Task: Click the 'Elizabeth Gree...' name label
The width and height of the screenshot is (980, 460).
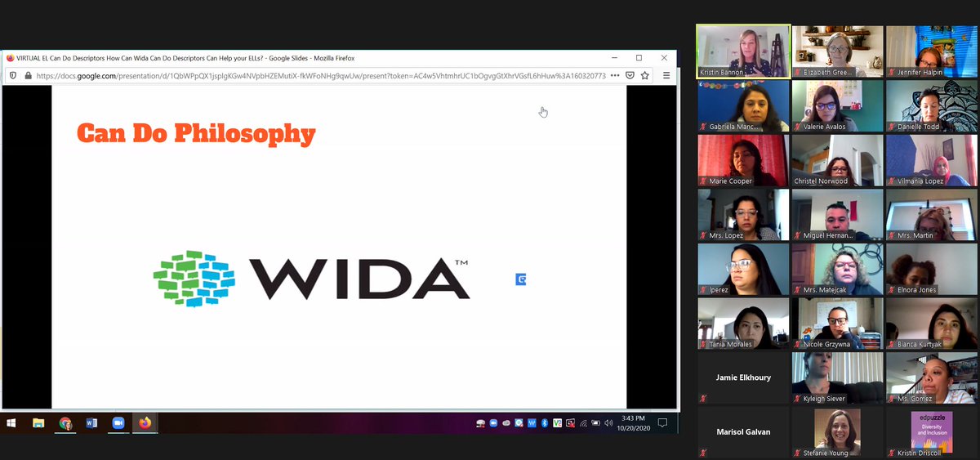Action: [828, 72]
